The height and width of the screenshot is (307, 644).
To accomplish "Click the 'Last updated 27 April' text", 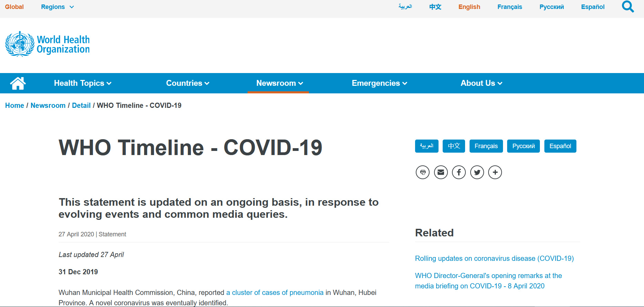I will 91,255.
